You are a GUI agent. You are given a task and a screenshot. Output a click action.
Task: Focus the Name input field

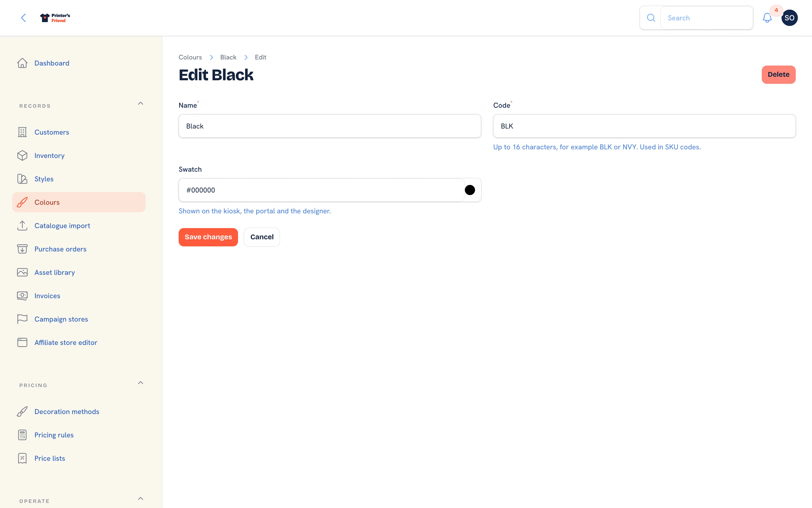(330, 126)
